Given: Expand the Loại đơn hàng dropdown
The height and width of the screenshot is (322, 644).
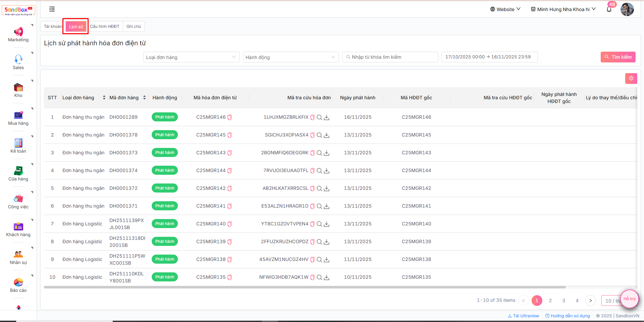Looking at the screenshot, I should (x=191, y=57).
